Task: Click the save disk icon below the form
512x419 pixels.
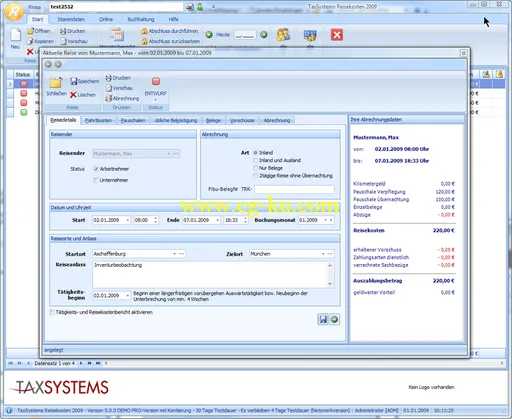Action: (x=323, y=319)
